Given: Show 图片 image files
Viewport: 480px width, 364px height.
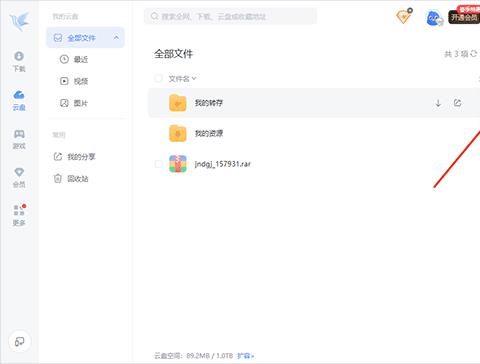Looking at the screenshot, I should [74, 103].
